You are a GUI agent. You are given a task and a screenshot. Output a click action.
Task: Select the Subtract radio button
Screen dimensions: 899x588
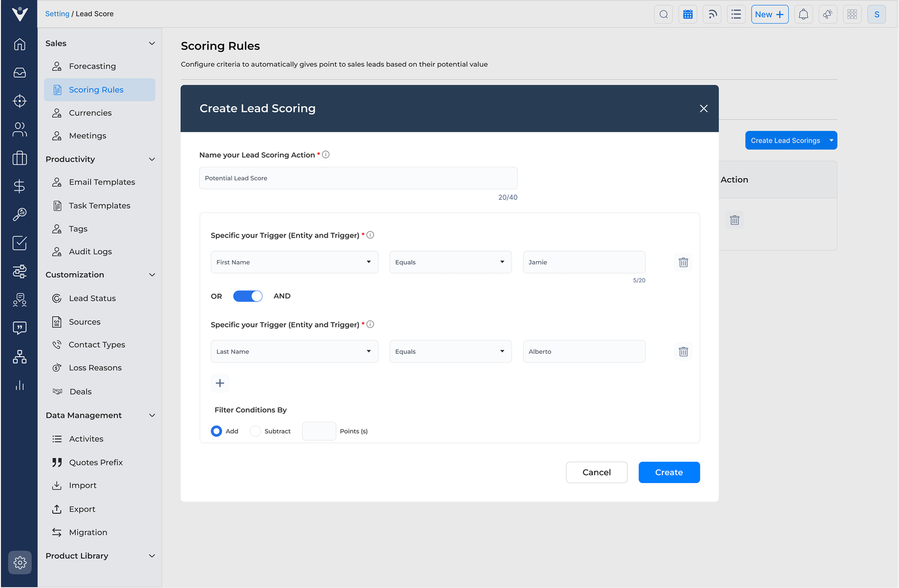[x=256, y=431]
